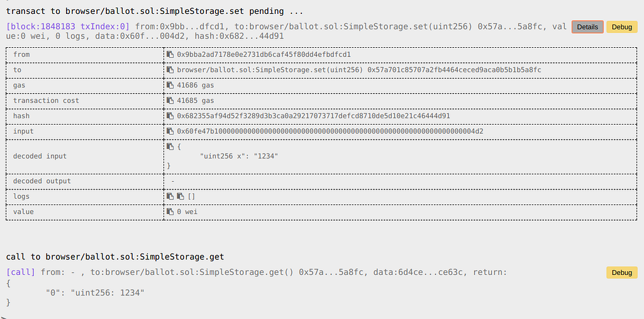Select the full transaction hash text
This screenshot has height=319, width=644.
313,116
